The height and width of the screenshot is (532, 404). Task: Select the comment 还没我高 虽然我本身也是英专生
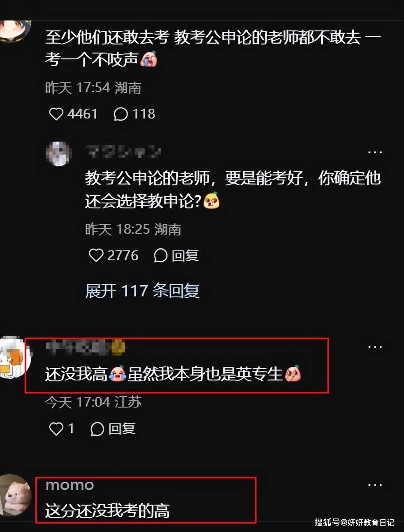[x=173, y=374]
